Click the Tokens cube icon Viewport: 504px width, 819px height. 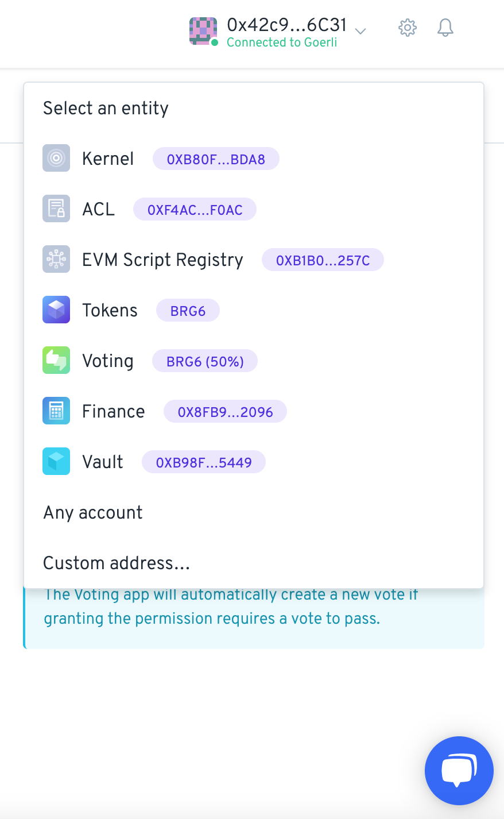pos(56,310)
